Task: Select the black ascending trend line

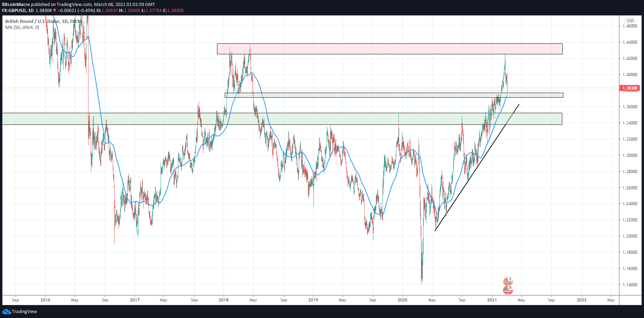Action: click(x=477, y=167)
